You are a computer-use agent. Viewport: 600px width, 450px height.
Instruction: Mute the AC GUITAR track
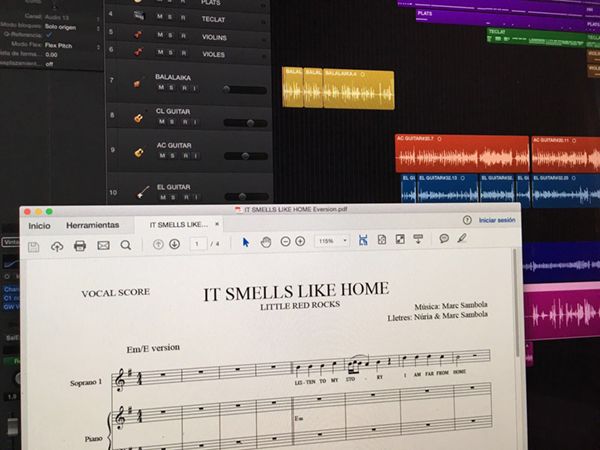[x=162, y=156]
